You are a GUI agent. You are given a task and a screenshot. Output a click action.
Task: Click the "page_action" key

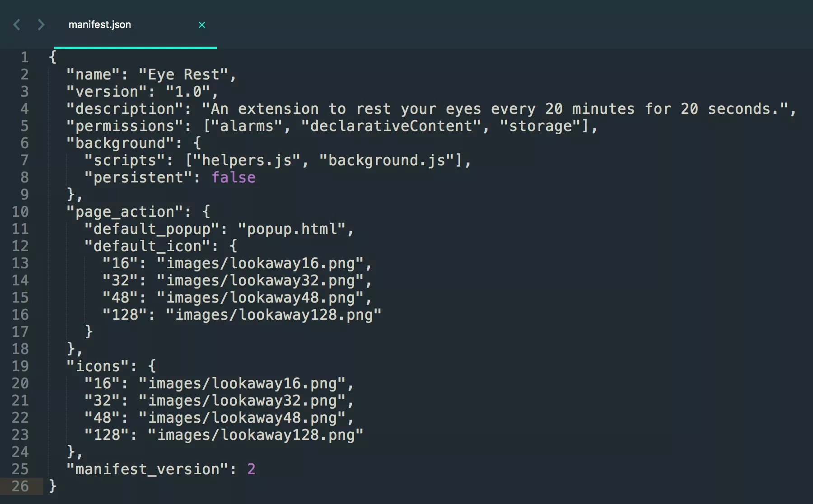pyautogui.click(x=125, y=212)
